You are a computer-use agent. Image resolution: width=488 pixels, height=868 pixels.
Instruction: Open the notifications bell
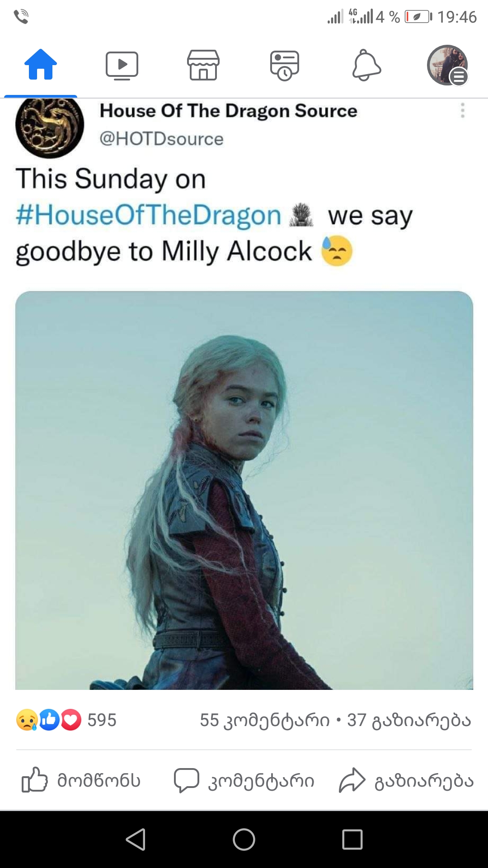pyautogui.click(x=366, y=66)
